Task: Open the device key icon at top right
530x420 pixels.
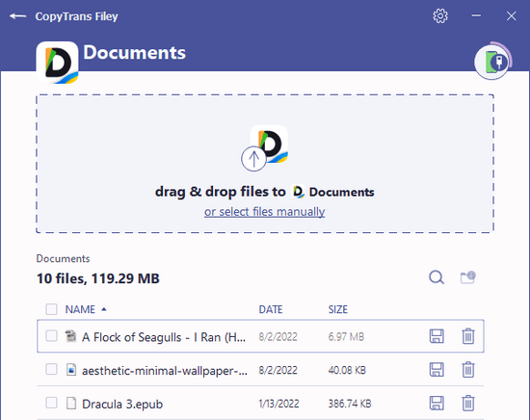Action: (x=492, y=62)
